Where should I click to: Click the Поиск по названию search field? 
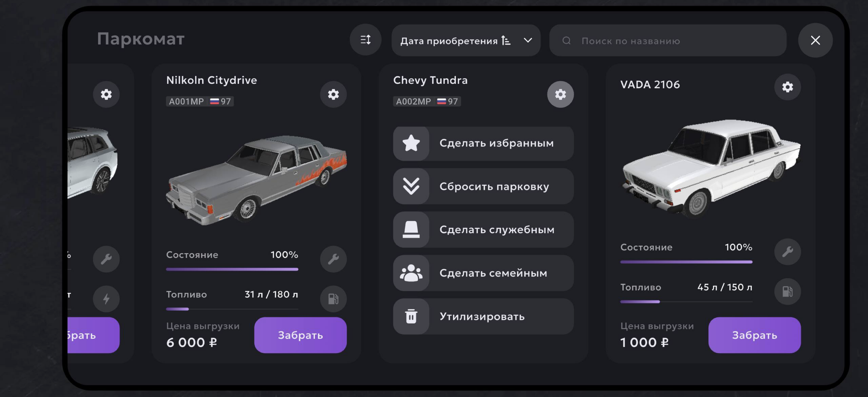668,40
